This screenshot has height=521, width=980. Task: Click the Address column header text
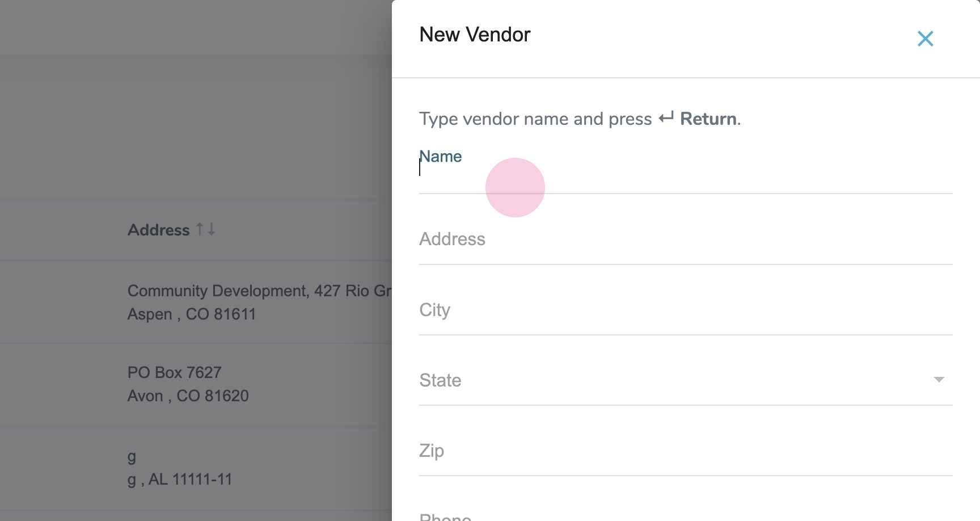pyautogui.click(x=159, y=230)
